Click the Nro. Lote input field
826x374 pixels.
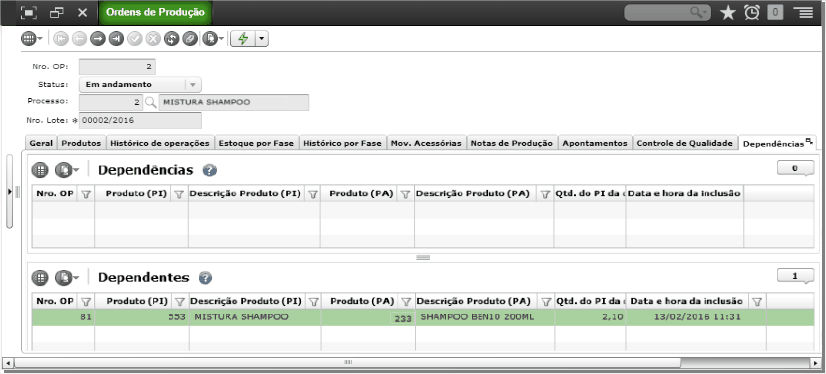click(140, 120)
